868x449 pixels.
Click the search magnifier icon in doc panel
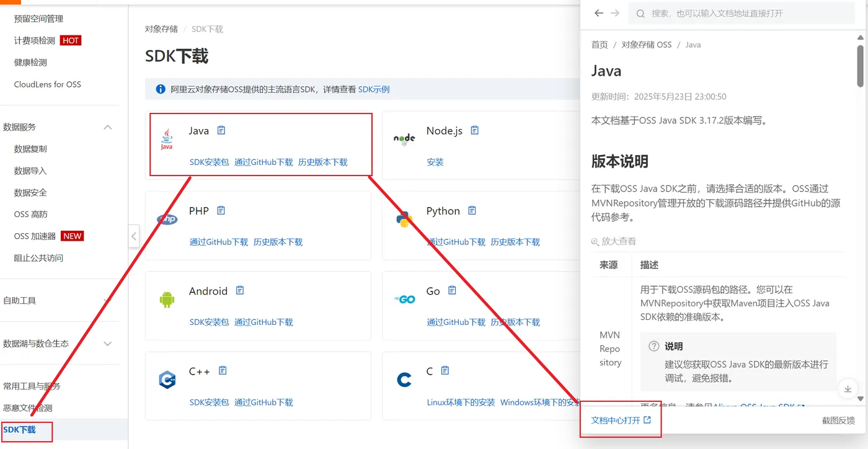click(641, 13)
